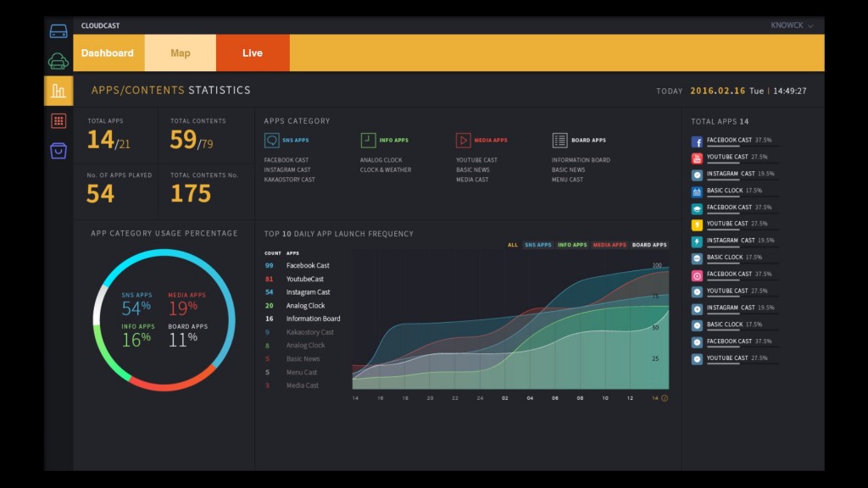Viewport: 868px width, 488px height.
Task: Switch to the Live tab
Action: point(253,53)
